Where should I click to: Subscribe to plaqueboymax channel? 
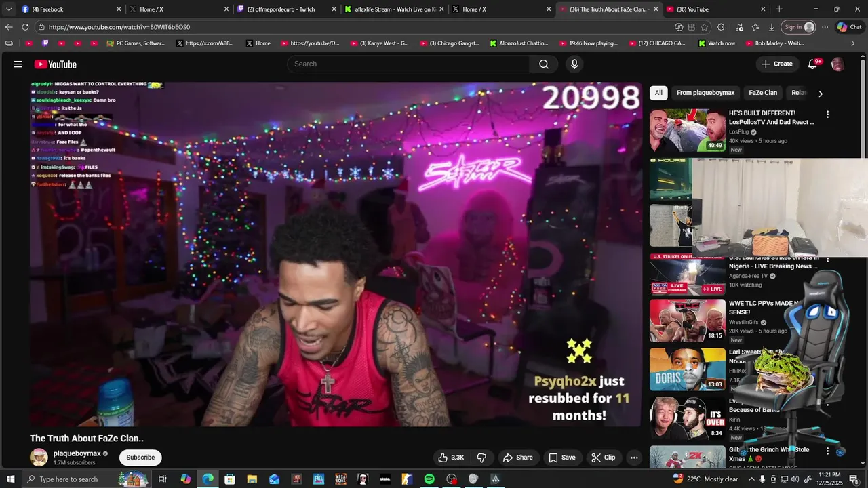pyautogui.click(x=140, y=457)
